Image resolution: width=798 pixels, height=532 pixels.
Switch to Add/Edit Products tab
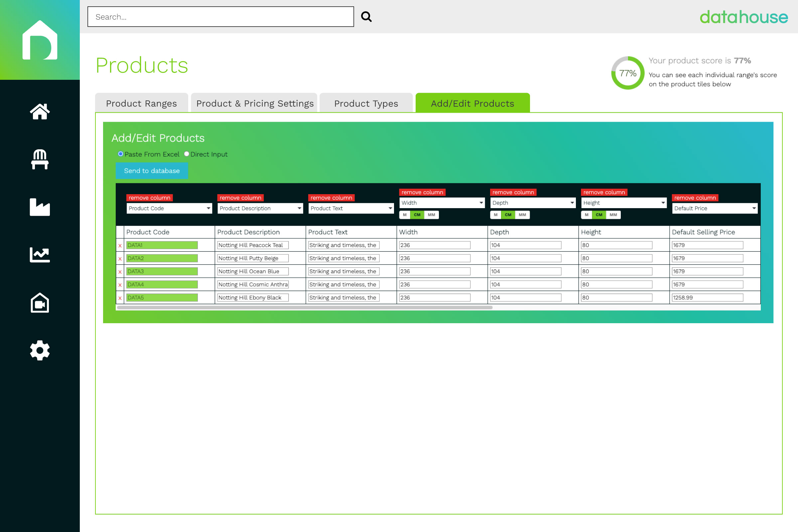[472, 103]
